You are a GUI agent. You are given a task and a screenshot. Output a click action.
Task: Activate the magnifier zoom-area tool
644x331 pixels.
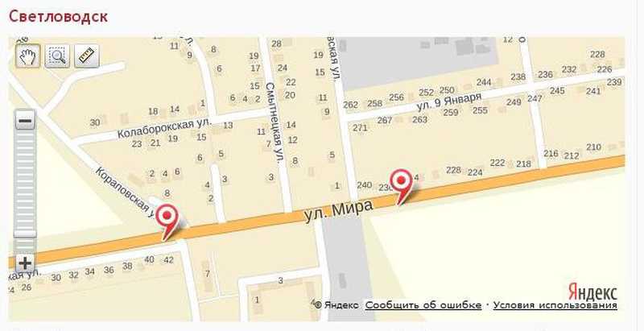click(57, 56)
